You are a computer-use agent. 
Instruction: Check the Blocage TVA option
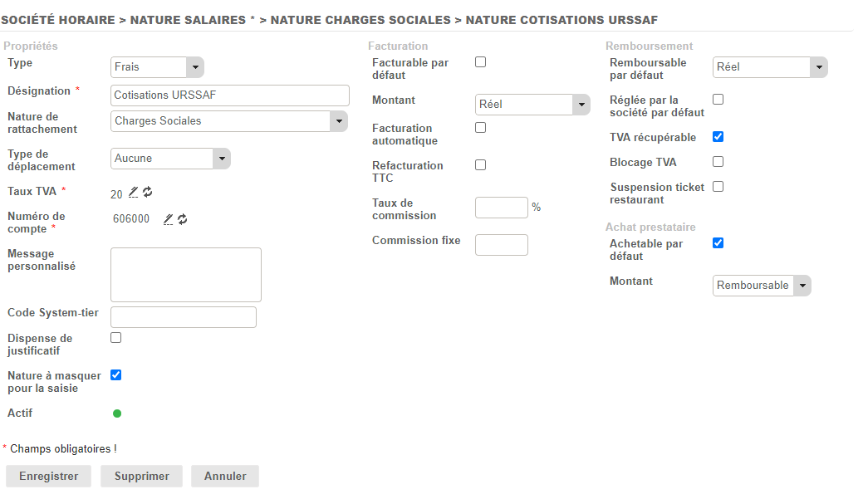(x=718, y=162)
